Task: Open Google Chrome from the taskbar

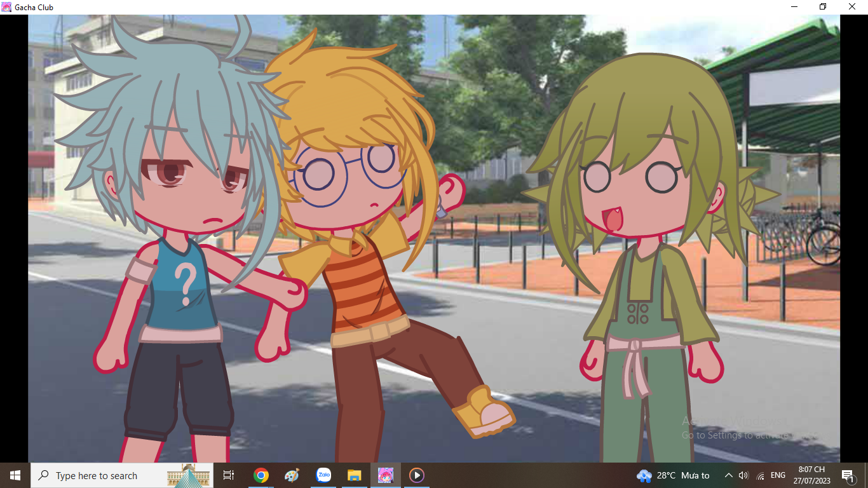Action: click(261, 475)
